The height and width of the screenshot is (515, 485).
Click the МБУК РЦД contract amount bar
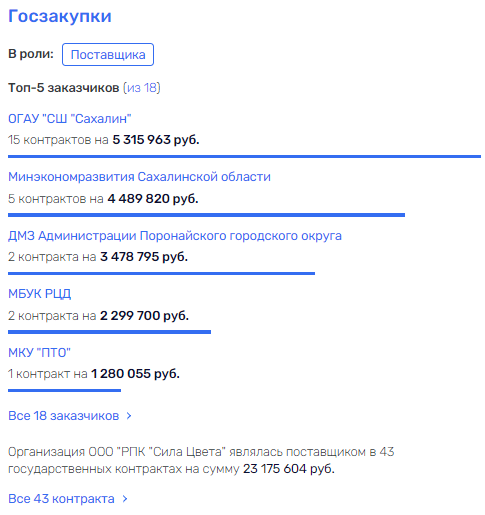pos(109,332)
